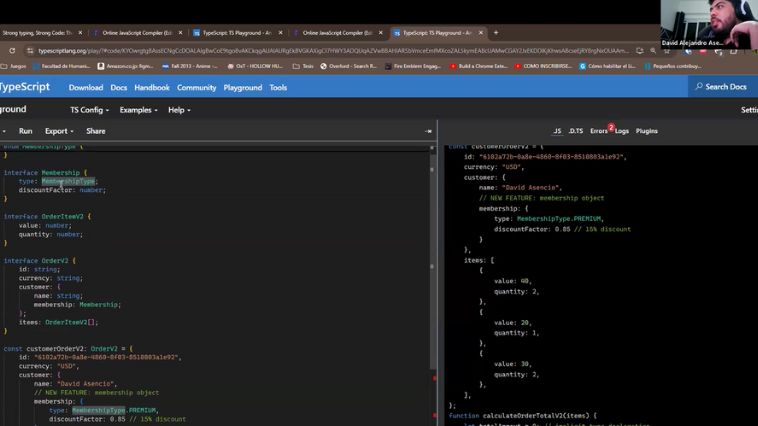Click the zoom icon in address bar
The image size is (758, 426).
[x=653, y=50]
